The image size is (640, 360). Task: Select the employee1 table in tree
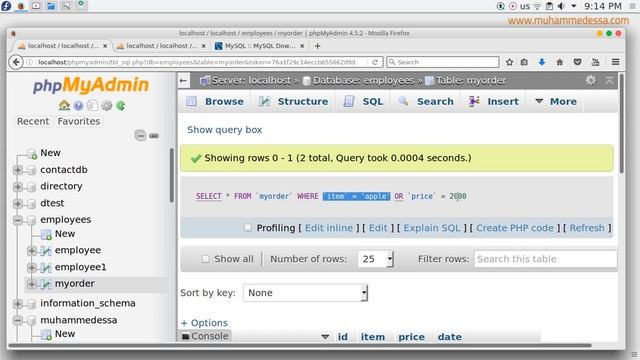(80, 267)
